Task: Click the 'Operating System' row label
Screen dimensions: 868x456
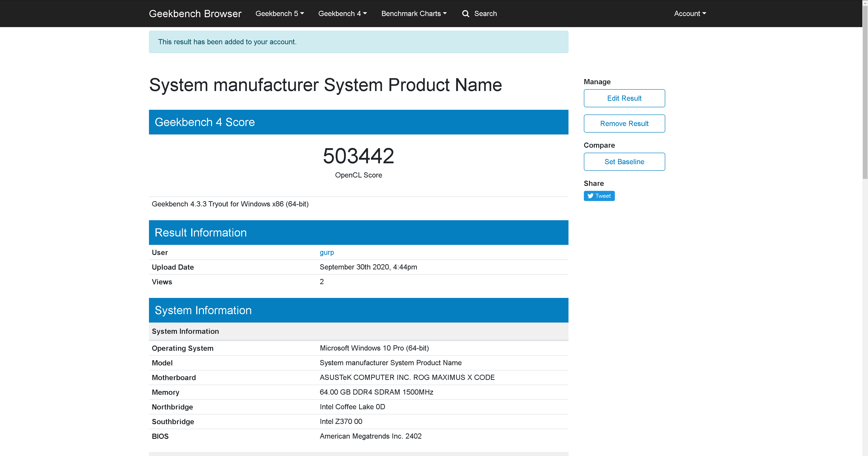Action: pos(183,348)
